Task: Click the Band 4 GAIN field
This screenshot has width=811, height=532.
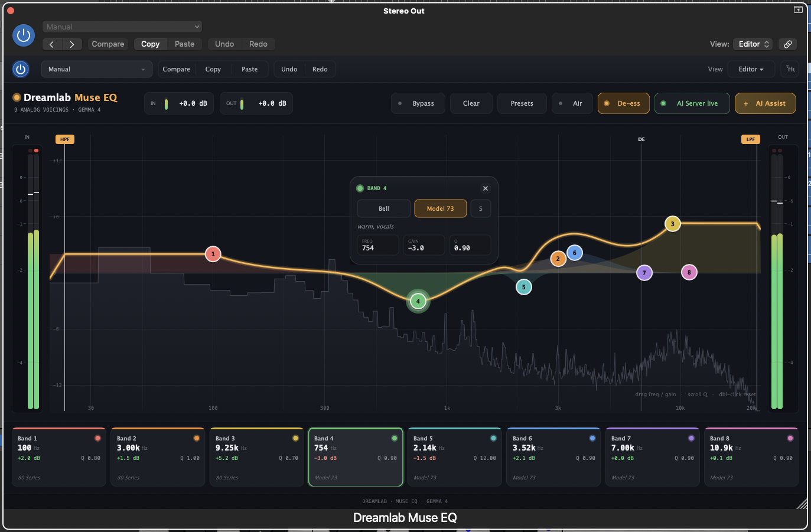Action: (424, 245)
